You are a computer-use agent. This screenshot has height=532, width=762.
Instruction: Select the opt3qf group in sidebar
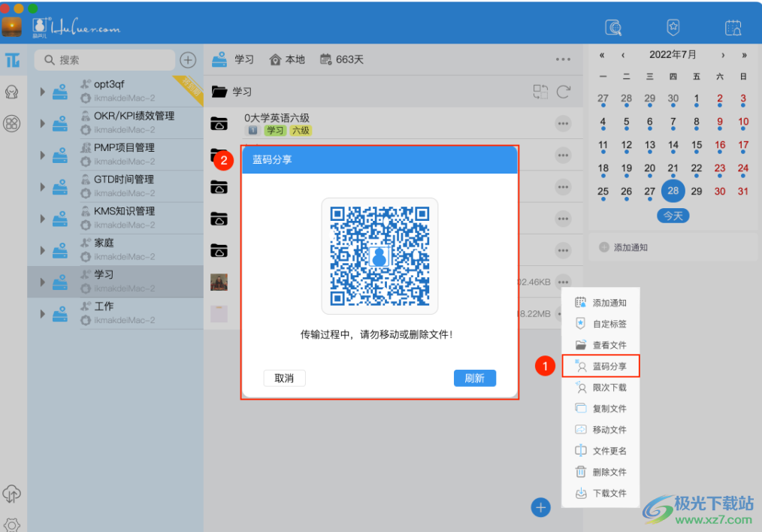click(116, 92)
